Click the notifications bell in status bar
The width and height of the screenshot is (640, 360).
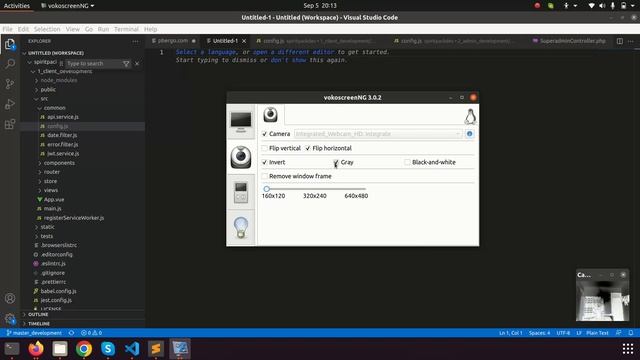(x=631, y=333)
